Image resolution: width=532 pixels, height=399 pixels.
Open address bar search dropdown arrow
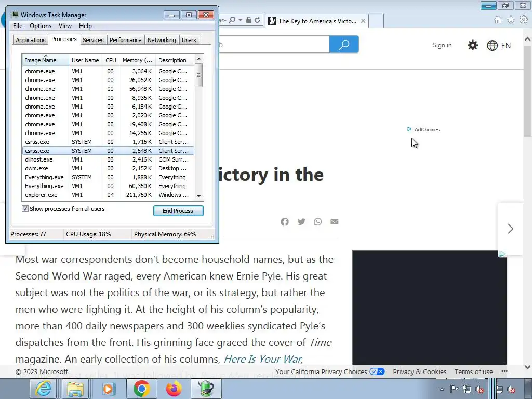(x=240, y=20)
